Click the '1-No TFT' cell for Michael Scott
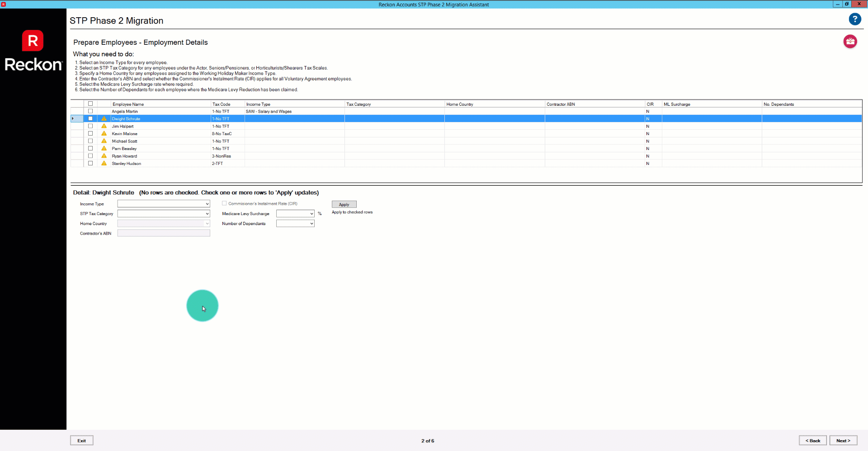 [x=228, y=141]
